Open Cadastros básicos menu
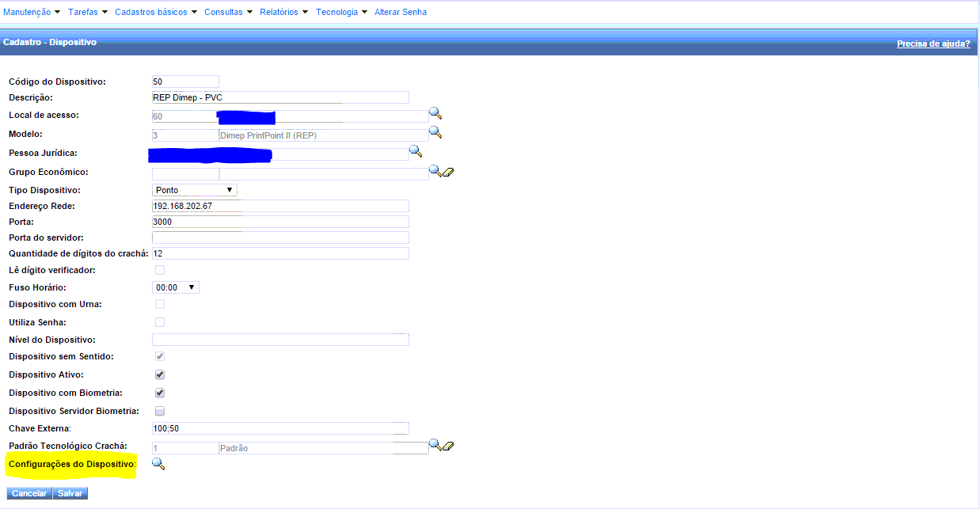The width and height of the screenshot is (980, 513). (x=155, y=13)
